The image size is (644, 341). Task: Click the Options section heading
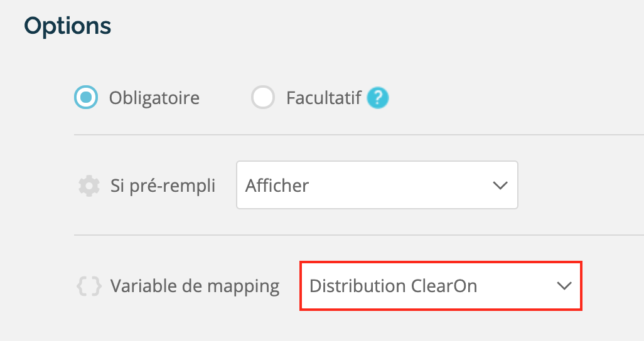click(67, 26)
